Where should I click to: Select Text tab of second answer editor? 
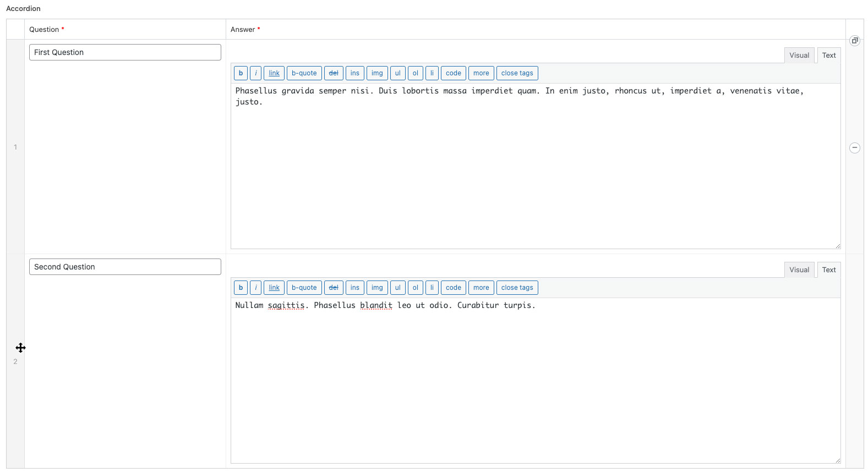click(828, 270)
